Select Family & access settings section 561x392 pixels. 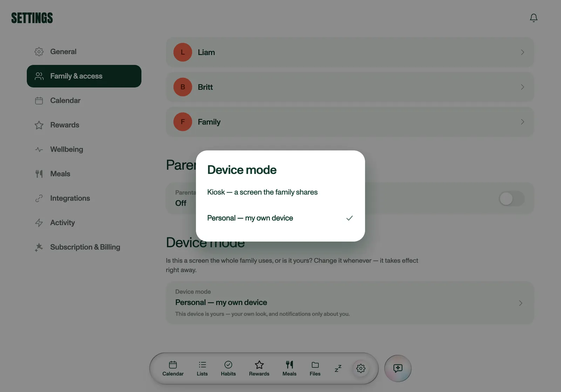click(x=84, y=76)
